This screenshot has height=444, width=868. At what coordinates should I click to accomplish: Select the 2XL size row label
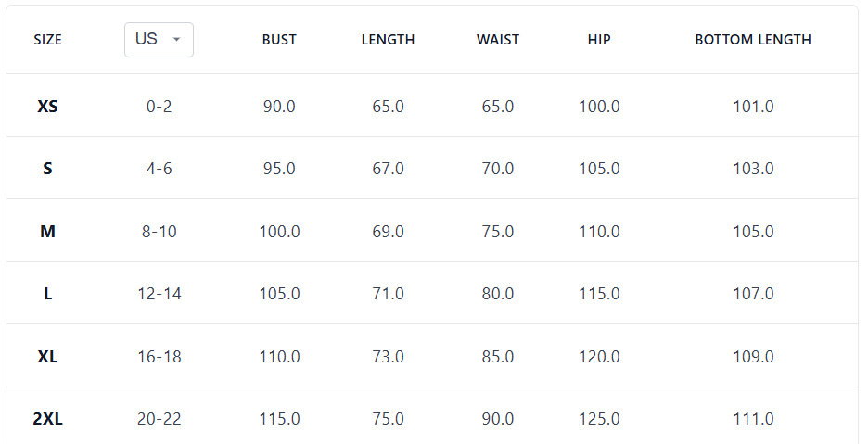(x=48, y=419)
